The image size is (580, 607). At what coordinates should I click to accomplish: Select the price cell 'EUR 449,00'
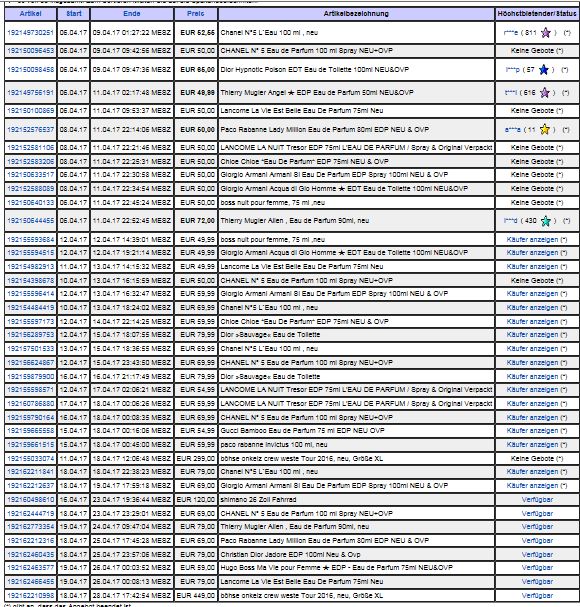pyautogui.click(x=196, y=595)
